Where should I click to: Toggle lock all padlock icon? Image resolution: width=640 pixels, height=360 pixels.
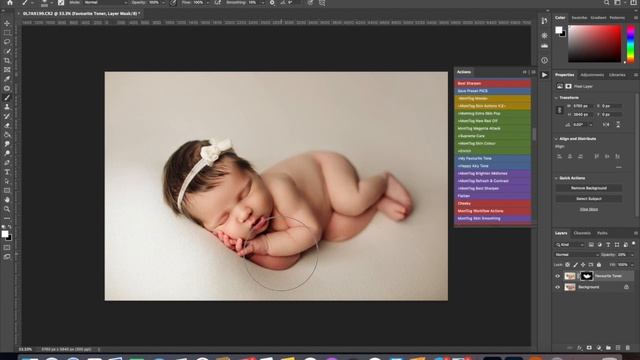click(599, 265)
